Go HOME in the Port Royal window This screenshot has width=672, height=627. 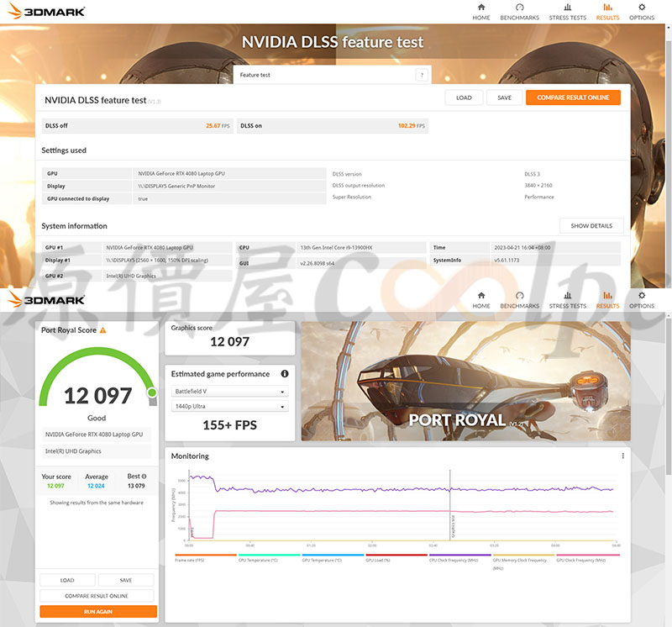click(x=480, y=300)
